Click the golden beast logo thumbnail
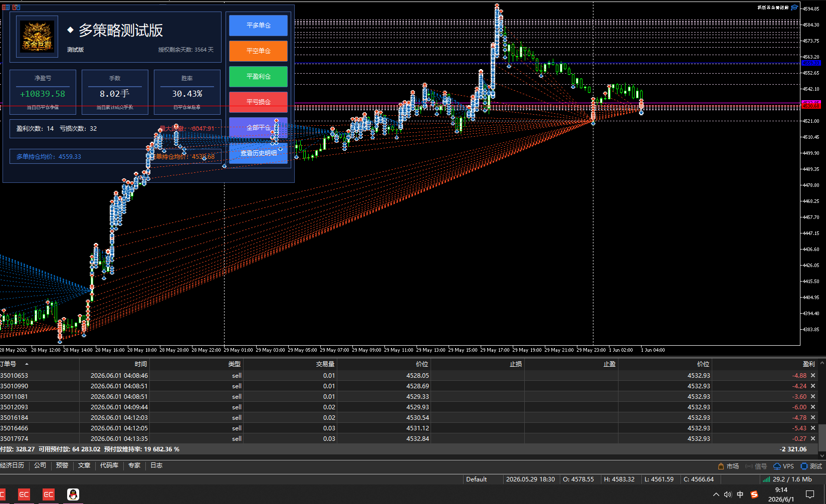Viewport: 826px width, 504px height. tap(37, 36)
